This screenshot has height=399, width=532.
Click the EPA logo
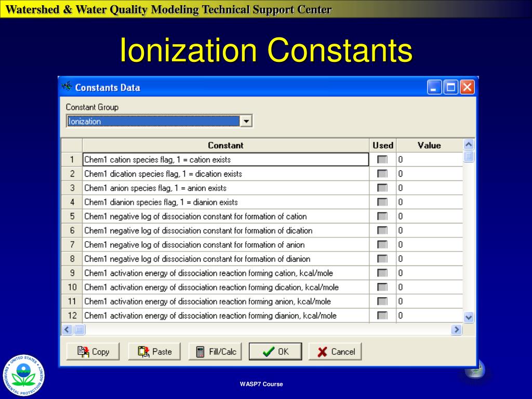click(24, 375)
